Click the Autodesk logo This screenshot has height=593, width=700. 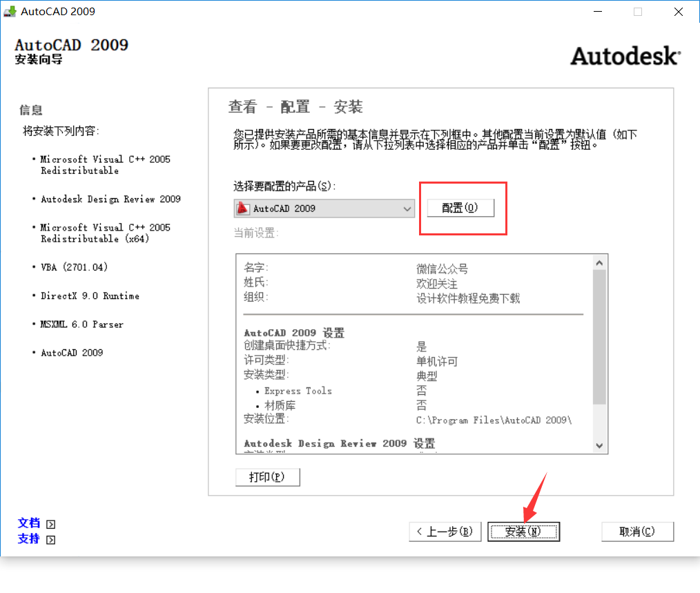(x=625, y=56)
